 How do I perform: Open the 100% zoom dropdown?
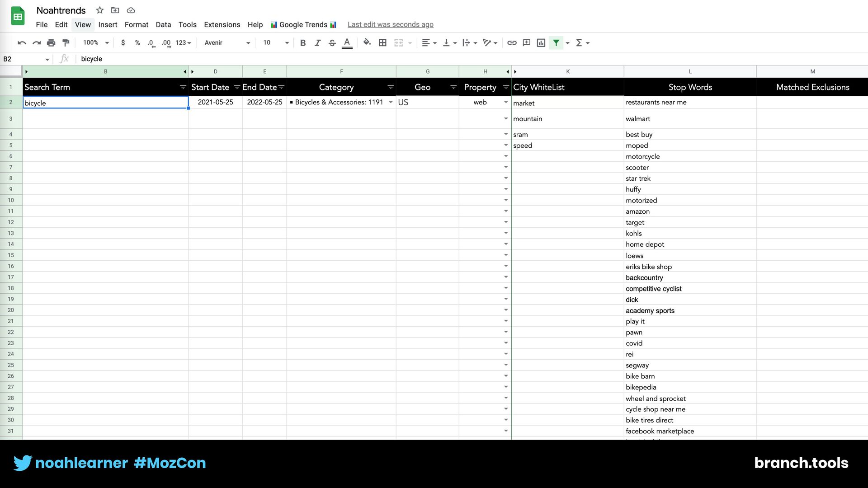pyautogui.click(x=96, y=43)
